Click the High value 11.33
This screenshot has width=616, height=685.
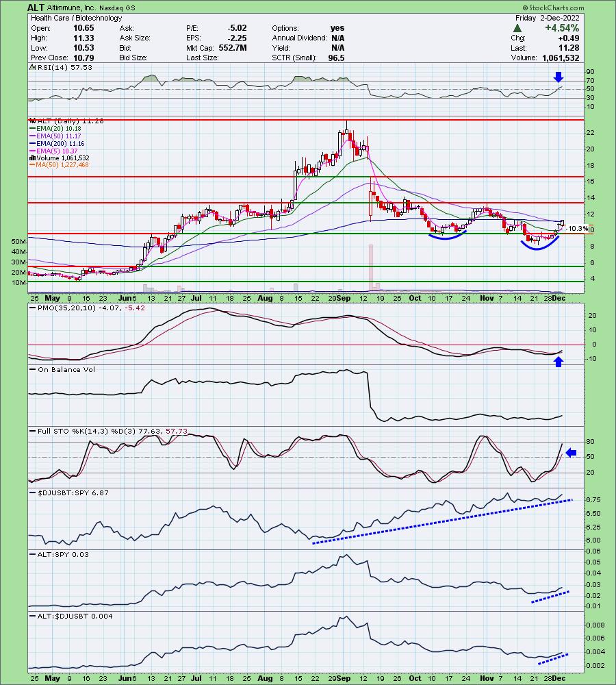coord(84,38)
